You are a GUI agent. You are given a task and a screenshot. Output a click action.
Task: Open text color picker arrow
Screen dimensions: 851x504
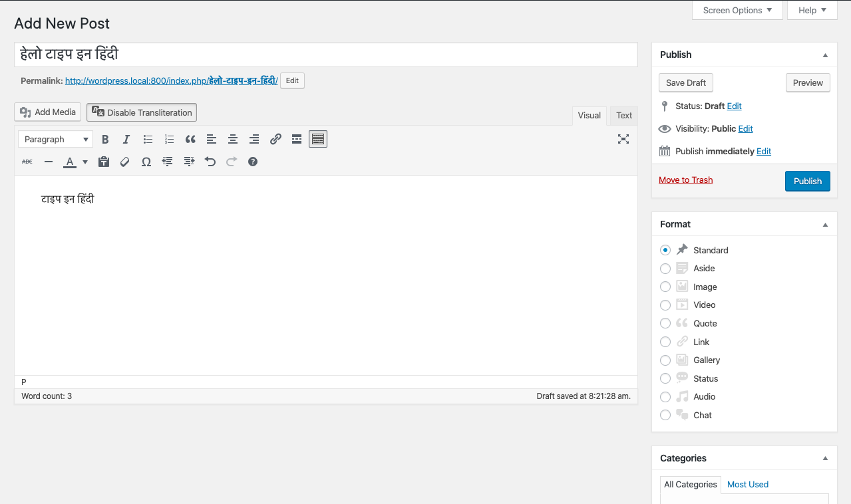pos(85,162)
